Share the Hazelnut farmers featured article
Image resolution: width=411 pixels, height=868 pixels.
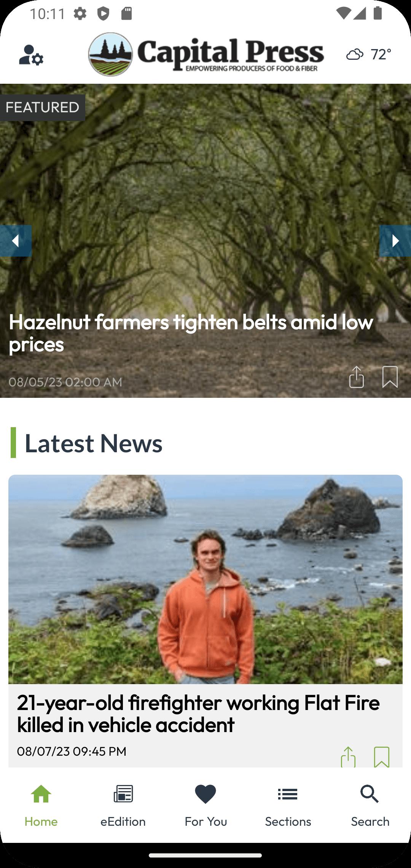357,377
